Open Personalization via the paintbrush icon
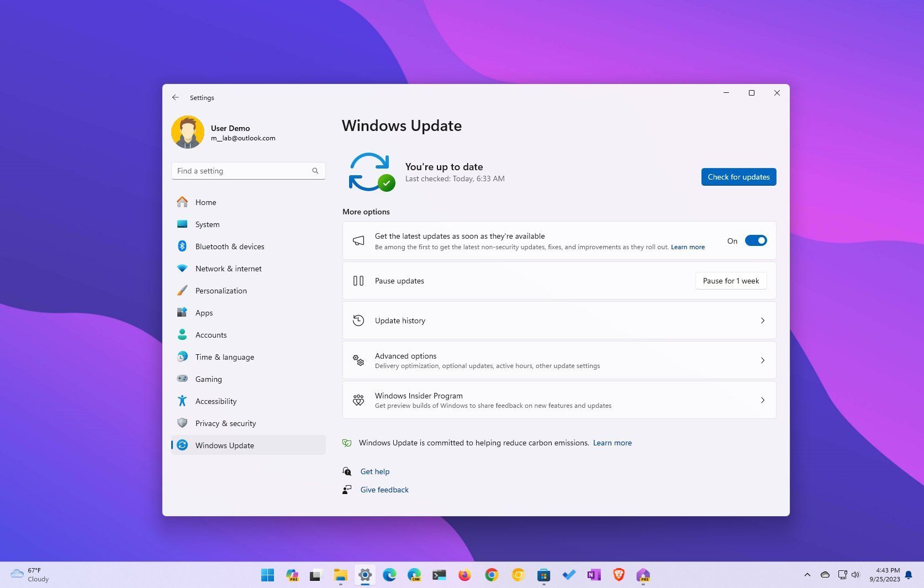The image size is (924, 588). click(x=182, y=291)
